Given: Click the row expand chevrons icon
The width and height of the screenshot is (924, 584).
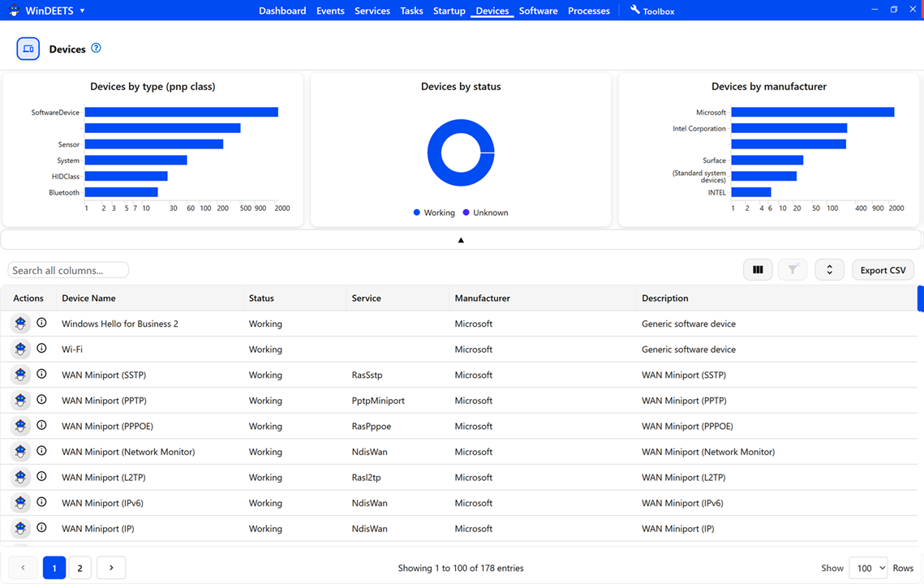Looking at the screenshot, I should point(829,269).
